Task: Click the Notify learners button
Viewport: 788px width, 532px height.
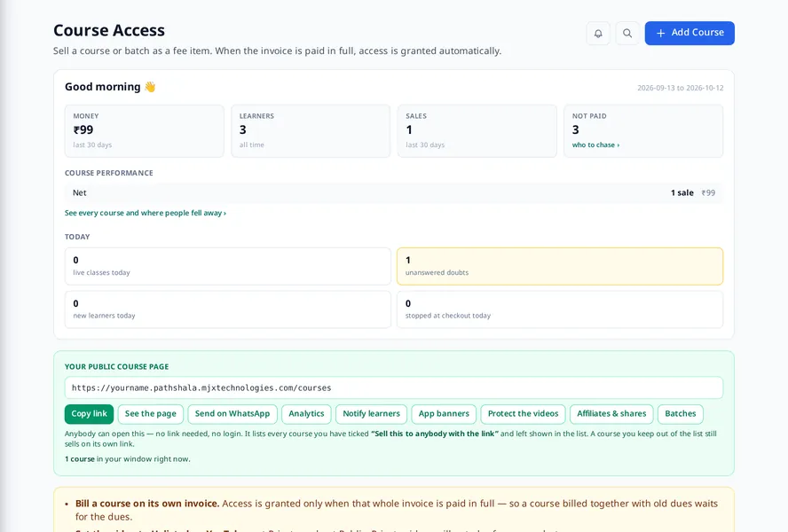Action: coord(372,414)
